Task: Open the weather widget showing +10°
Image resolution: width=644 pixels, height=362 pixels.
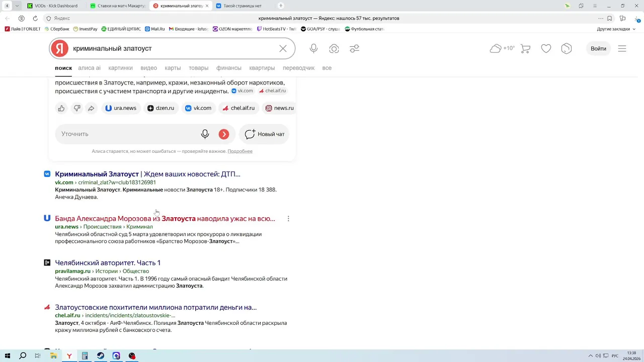Action: [x=502, y=49]
